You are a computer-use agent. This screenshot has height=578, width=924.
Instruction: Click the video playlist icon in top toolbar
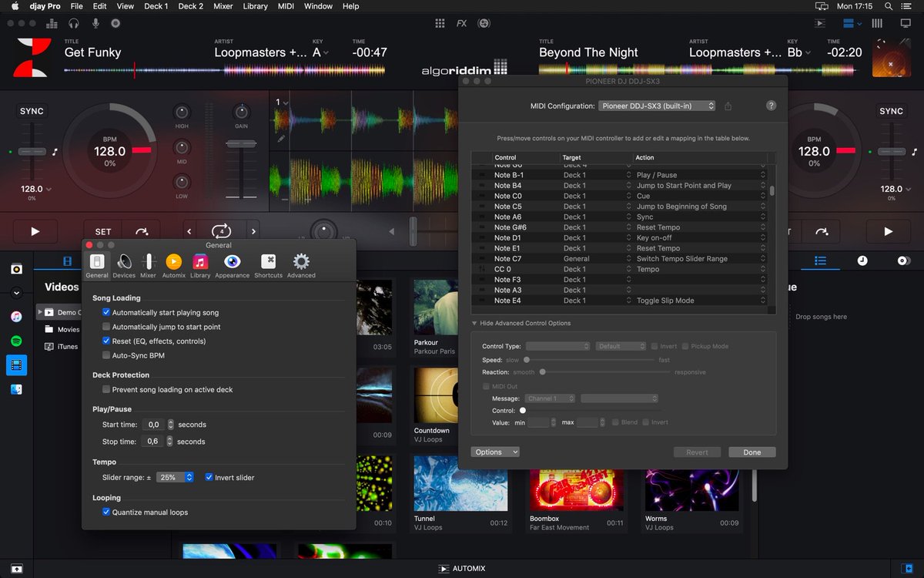pyautogui.click(x=820, y=23)
